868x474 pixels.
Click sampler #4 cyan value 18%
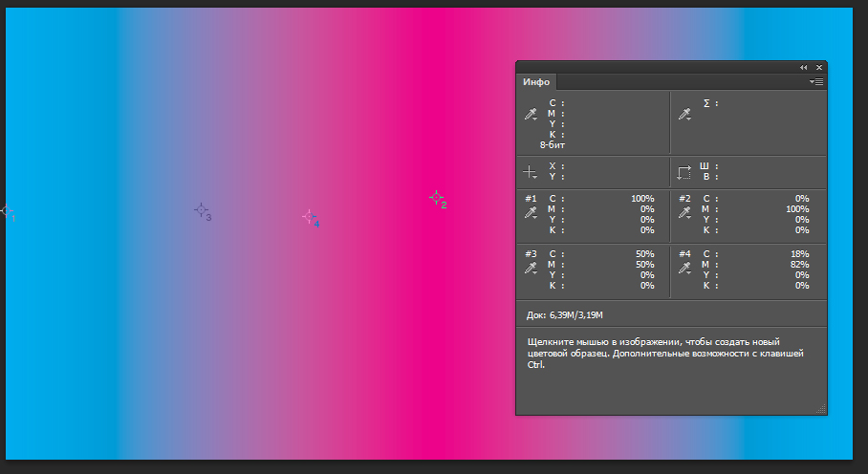click(800, 254)
